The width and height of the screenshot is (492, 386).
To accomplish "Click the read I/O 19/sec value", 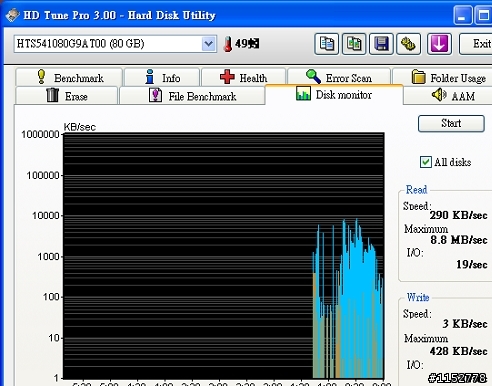I will [472, 264].
